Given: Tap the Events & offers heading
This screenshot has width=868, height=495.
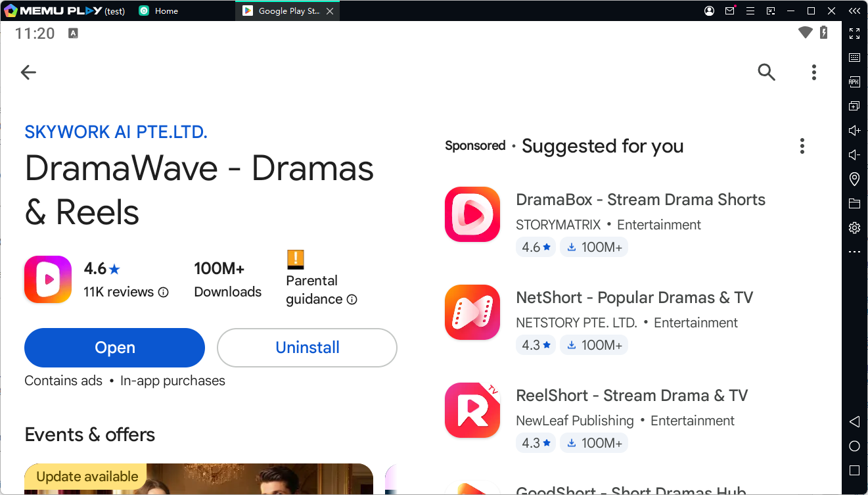Looking at the screenshot, I should click(x=90, y=435).
